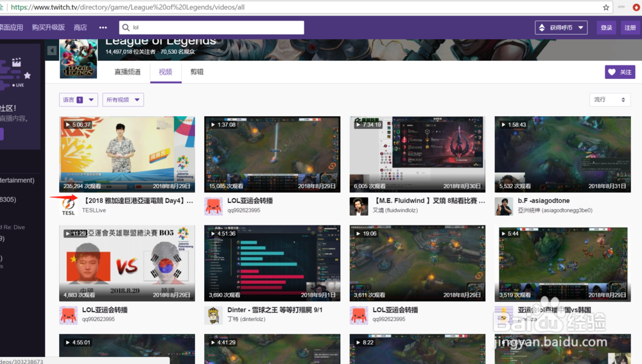This screenshot has height=364, width=642.
Task: Play the 7:34:19 Fluidwind video thumbnail
Action: point(417,154)
